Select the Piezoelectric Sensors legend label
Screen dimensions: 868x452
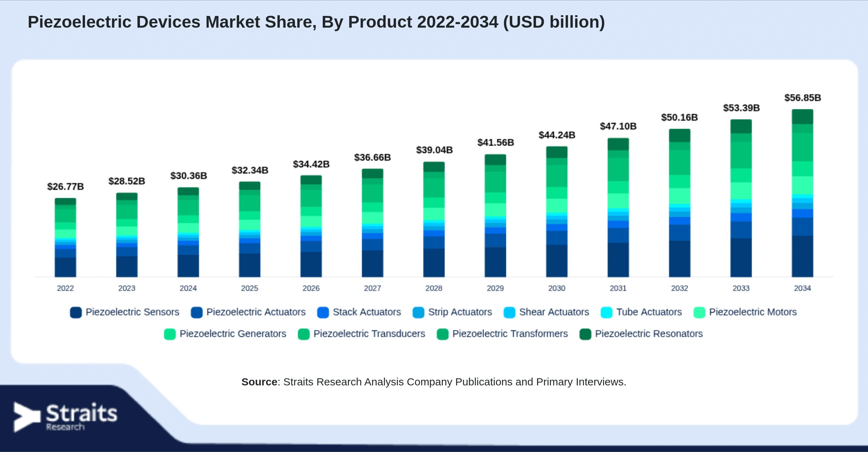coord(133,312)
